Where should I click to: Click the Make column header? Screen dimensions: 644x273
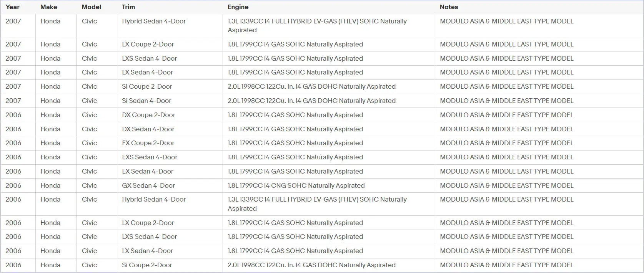[x=49, y=7]
